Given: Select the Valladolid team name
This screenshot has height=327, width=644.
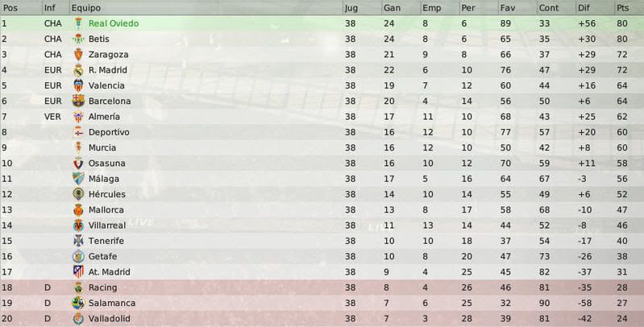Looking at the screenshot, I should 110,318.
